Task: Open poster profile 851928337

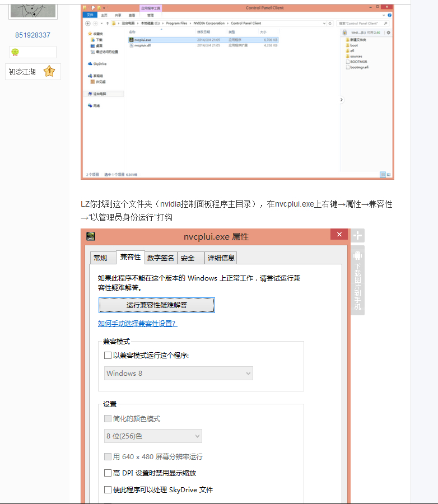Action: pyautogui.click(x=33, y=35)
